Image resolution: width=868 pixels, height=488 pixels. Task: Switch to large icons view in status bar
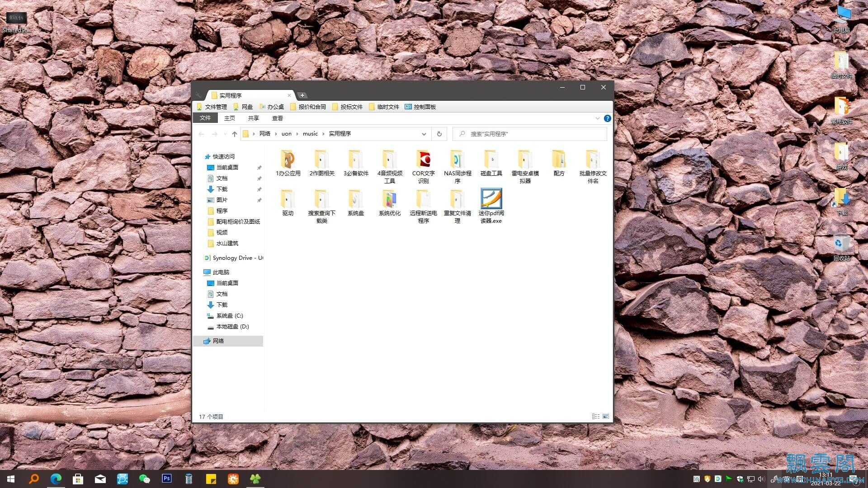point(606,416)
